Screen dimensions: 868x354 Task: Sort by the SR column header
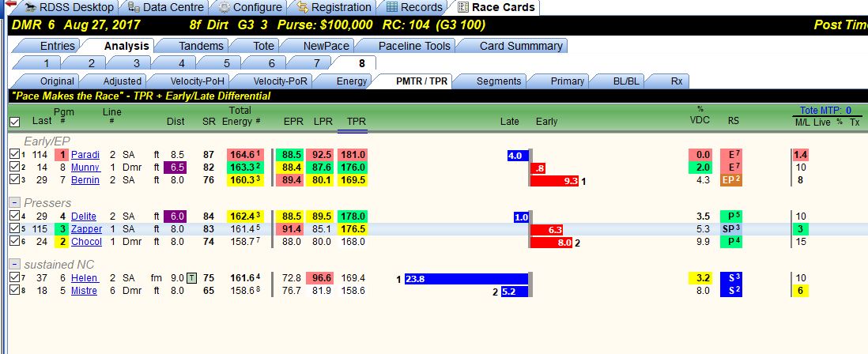(x=209, y=122)
